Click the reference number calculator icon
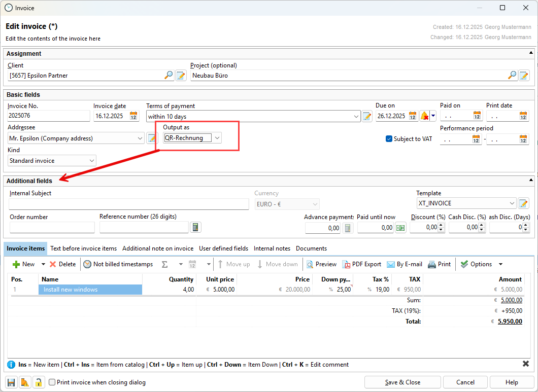 pos(195,228)
